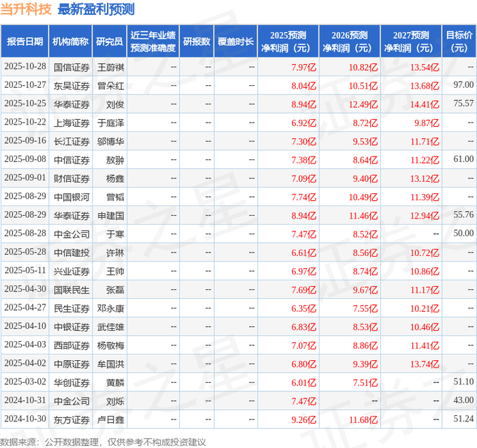Click researcher name 武佳雄

pos(110,327)
